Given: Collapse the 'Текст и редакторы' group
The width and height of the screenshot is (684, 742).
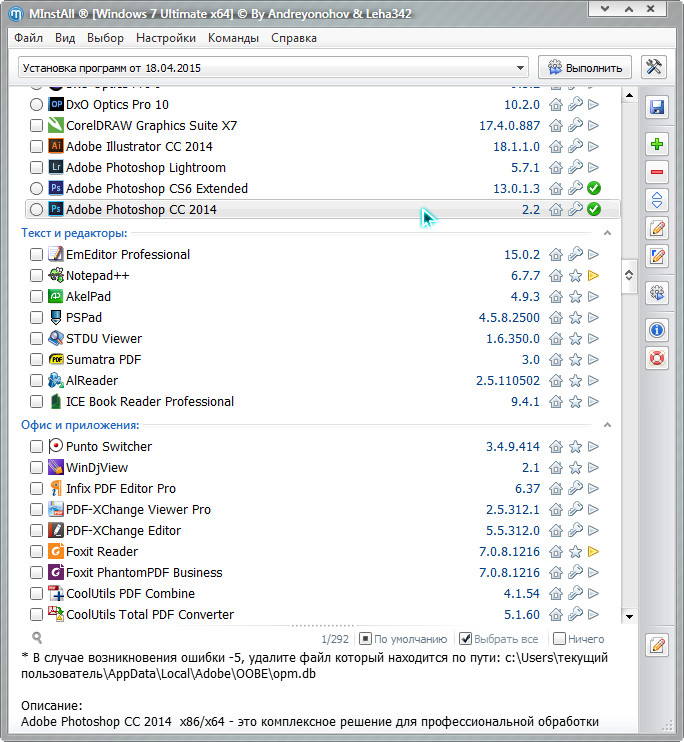Looking at the screenshot, I should 607,233.
